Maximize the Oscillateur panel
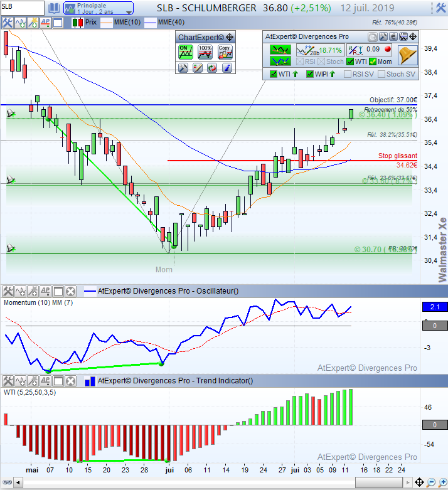Viewport: 448px width, 490px height. click(x=58, y=291)
